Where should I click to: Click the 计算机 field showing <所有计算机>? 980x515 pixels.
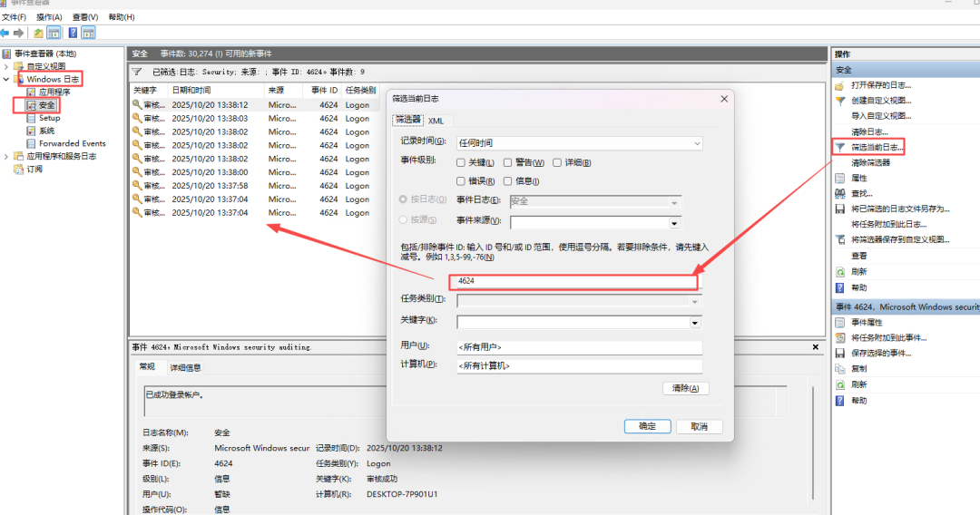pos(579,365)
